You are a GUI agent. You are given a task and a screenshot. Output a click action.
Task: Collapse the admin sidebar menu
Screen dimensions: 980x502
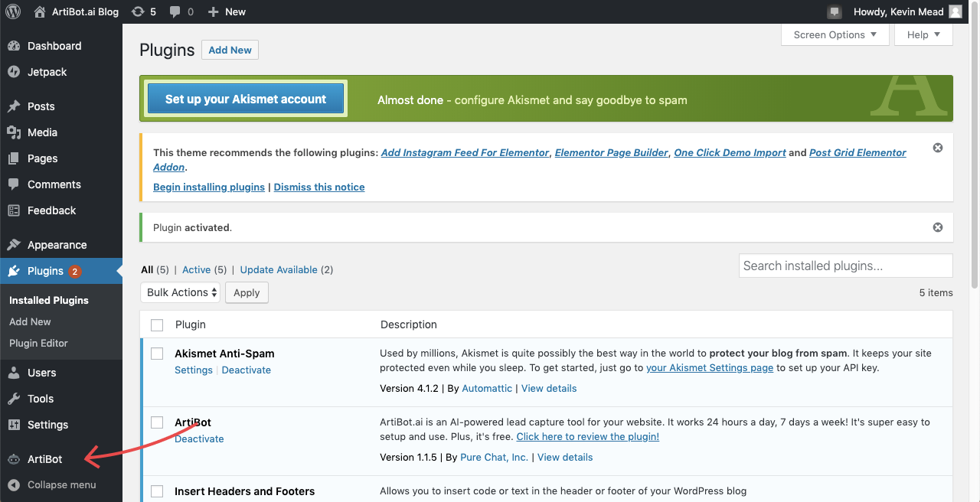(61, 484)
